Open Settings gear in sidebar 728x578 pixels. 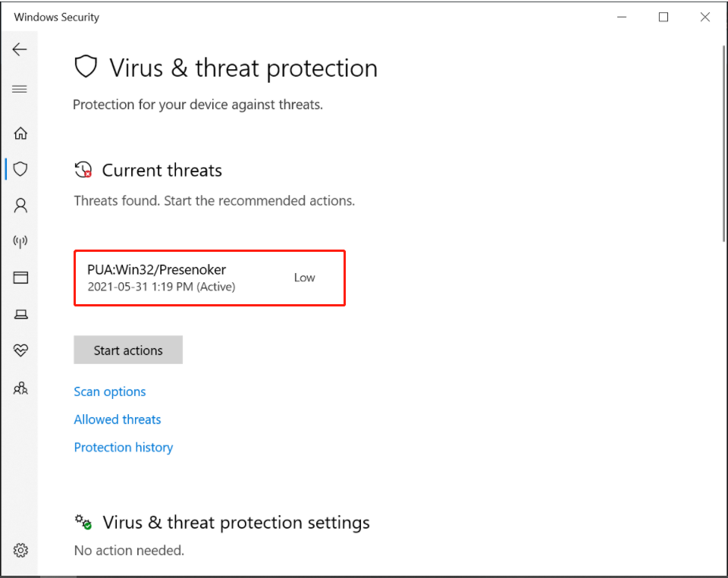click(x=20, y=550)
